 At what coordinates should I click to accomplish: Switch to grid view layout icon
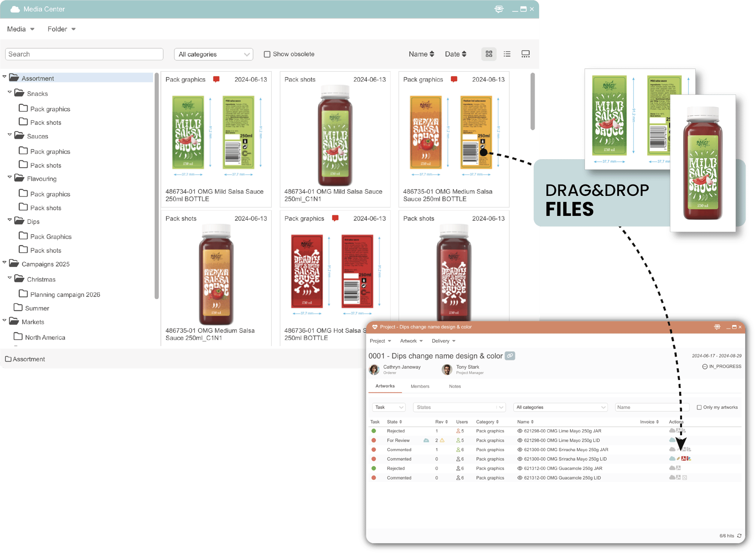click(489, 54)
